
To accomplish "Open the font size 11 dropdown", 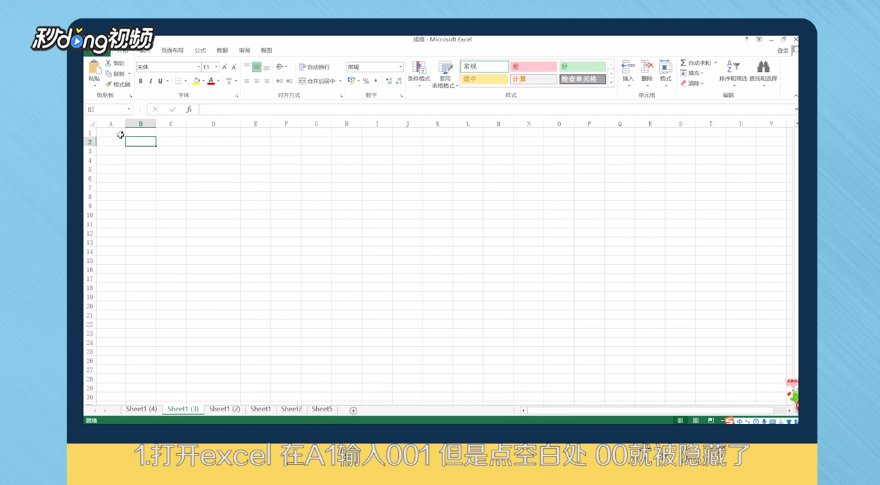I will (216, 67).
